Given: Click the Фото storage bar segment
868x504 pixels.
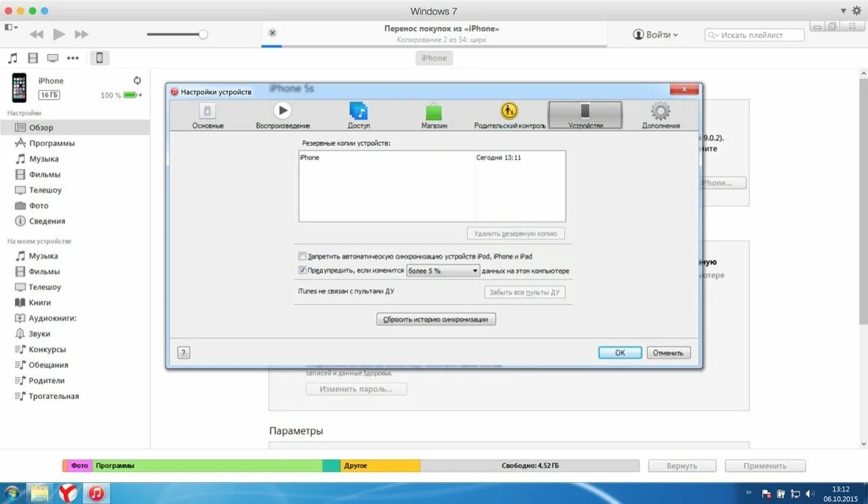Looking at the screenshot, I should (79, 466).
